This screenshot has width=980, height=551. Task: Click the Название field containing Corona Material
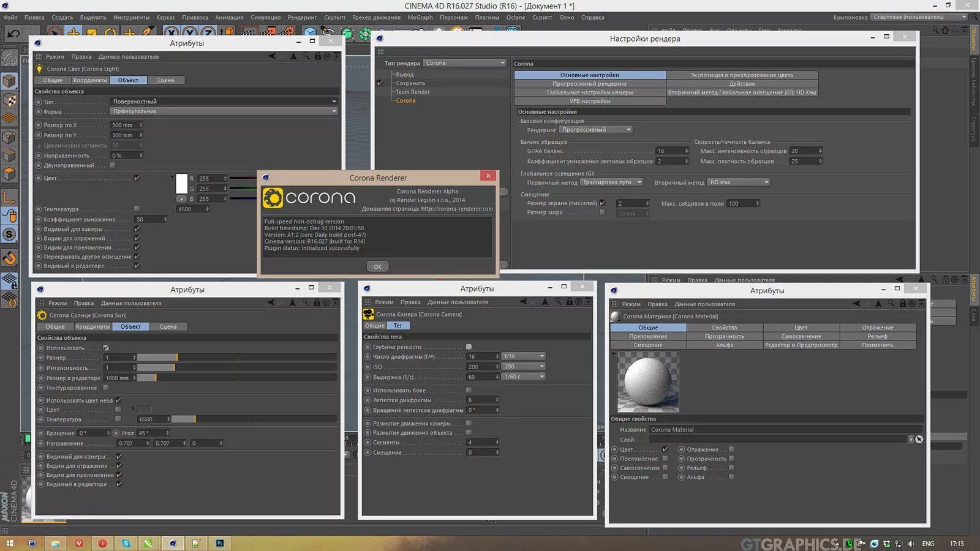pos(786,430)
